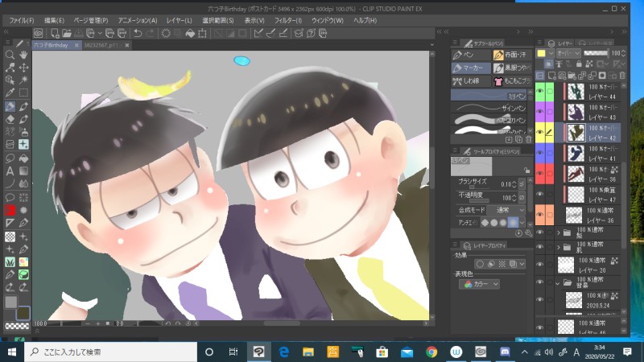The height and width of the screenshot is (362, 644).
Task: Delete sub tool using the trash icon
Action: pos(529,139)
